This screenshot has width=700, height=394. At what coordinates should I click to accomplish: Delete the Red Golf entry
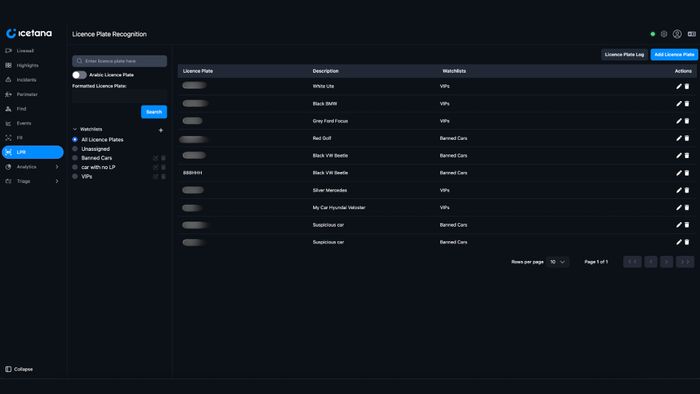click(687, 138)
